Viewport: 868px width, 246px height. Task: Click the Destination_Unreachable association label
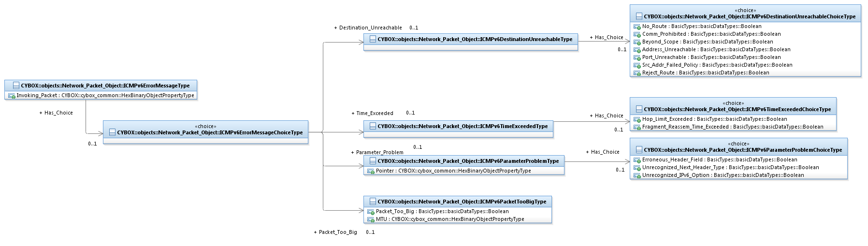click(368, 28)
